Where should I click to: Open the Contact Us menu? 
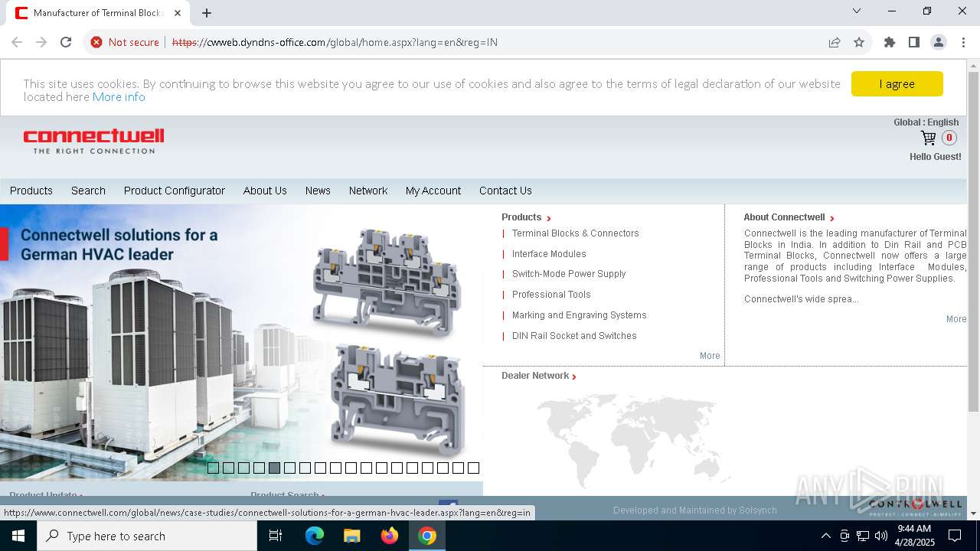coord(505,191)
